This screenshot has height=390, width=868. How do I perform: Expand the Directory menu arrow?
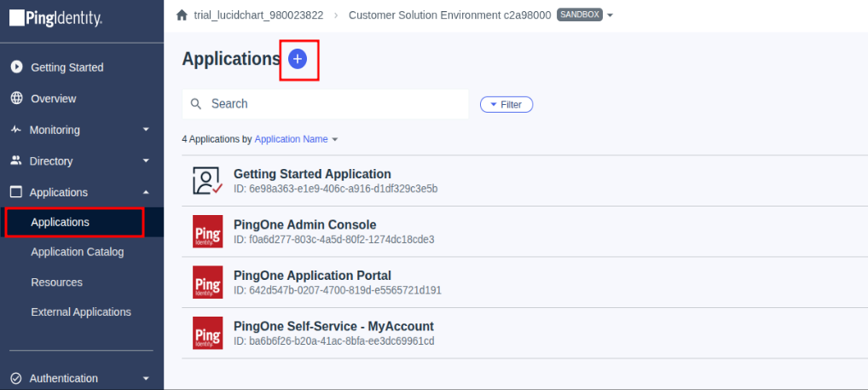tap(146, 160)
